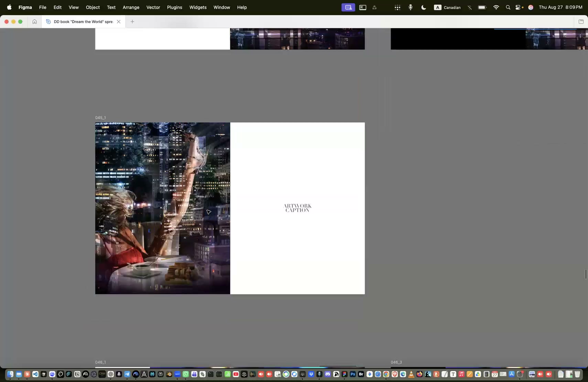Open the Edit menu
Screen dimensions: 588x382
coord(57,7)
